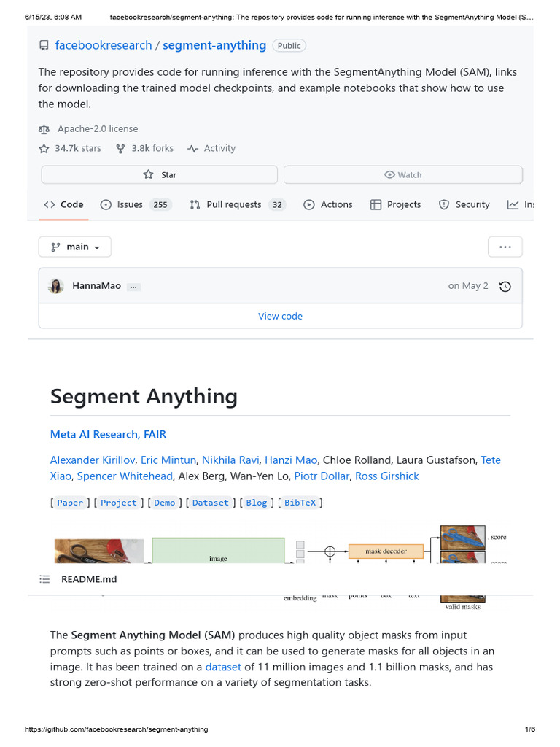Toggle Watch on this repository

(x=402, y=175)
